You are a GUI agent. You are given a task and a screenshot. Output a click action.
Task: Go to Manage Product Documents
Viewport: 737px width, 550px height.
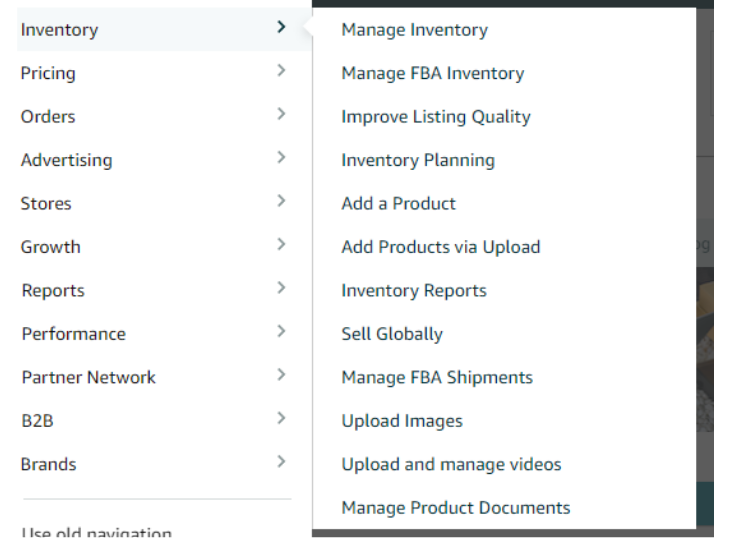pyautogui.click(x=456, y=508)
